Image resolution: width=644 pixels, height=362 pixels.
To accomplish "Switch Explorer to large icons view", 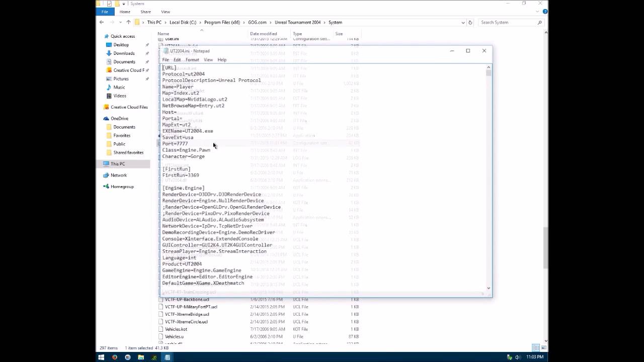I will tap(543, 348).
